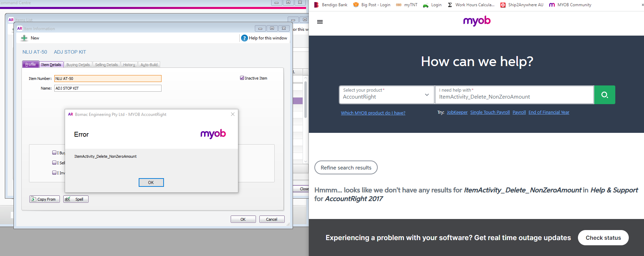This screenshot has width=644, height=256.
Task: Click the green search magnifier button
Action: point(604,95)
